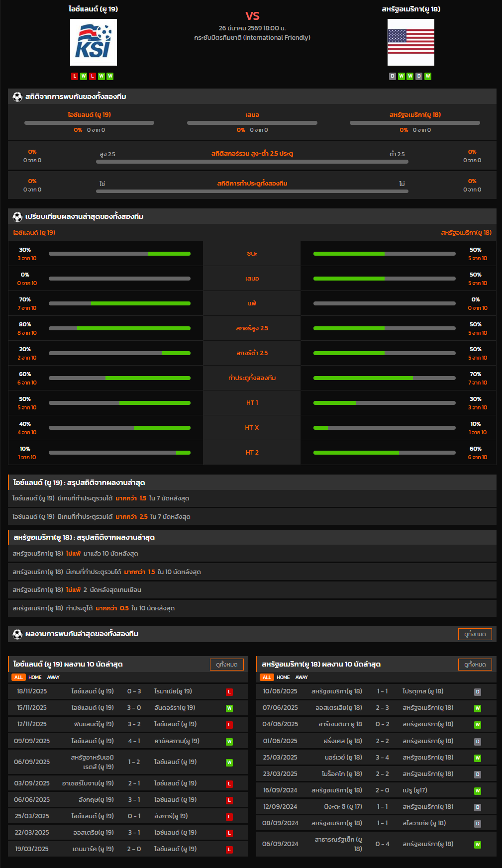This screenshot has height=868, width=502.
Task: Switch to AWAY filter in Iceland's results
Action: pyautogui.click(x=53, y=677)
